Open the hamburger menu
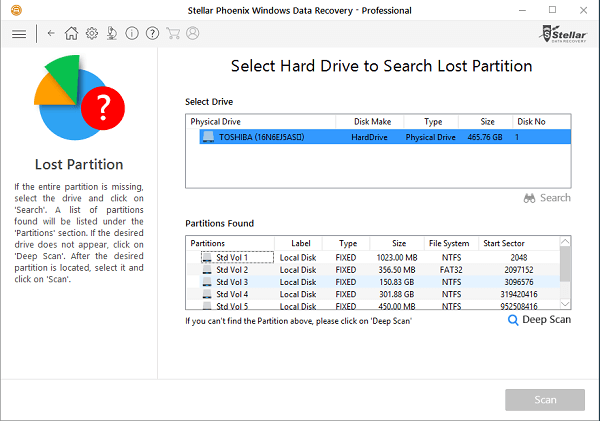Image resolution: width=600 pixels, height=421 pixels. pyautogui.click(x=19, y=34)
